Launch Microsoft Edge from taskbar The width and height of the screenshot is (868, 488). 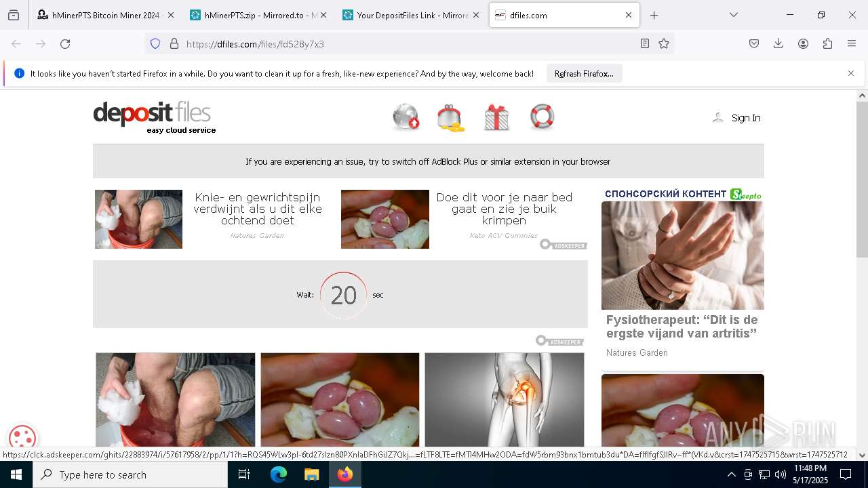click(x=279, y=474)
